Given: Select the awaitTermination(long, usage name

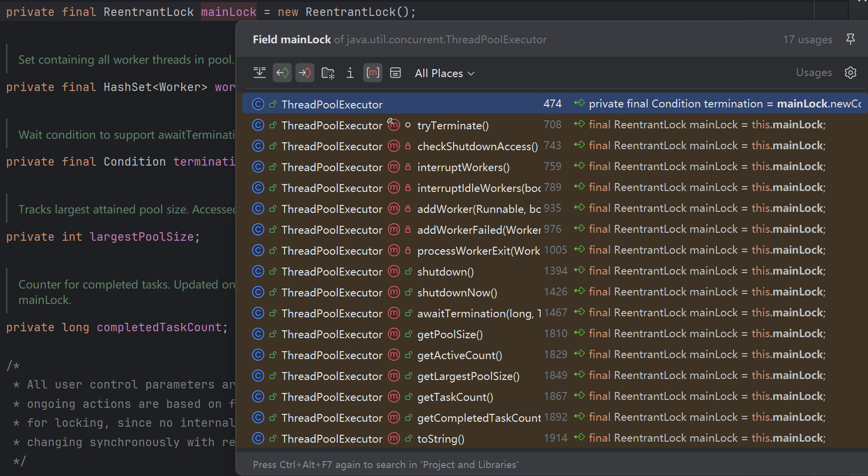Looking at the screenshot, I should point(479,313).
